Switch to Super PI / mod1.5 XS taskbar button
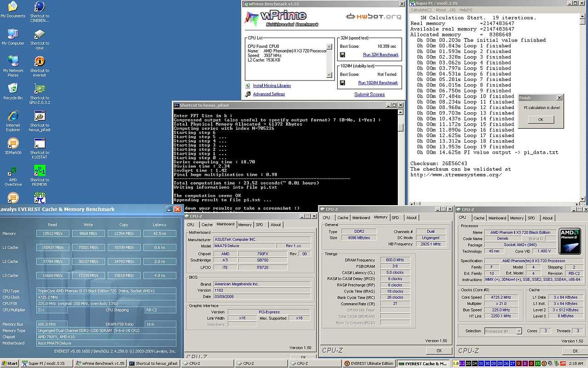 pos(46,363)
